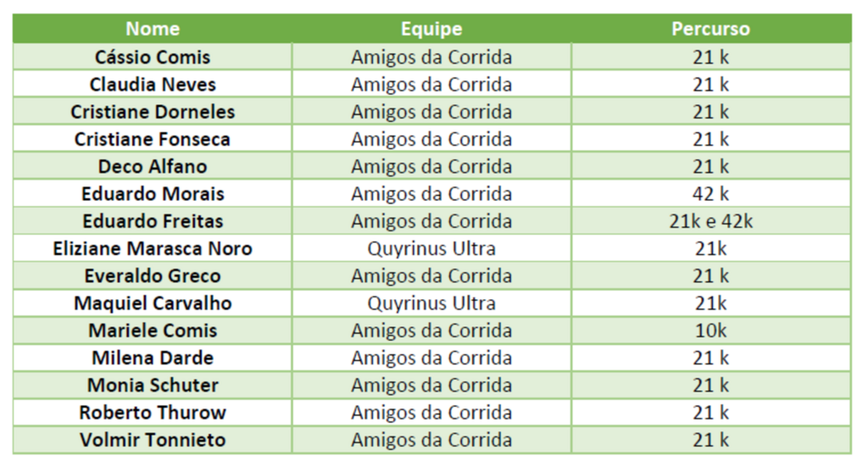This screenshot has height=467, width=868.
Task: Select the 21k e 42k cell
Action: coord(710,221)
